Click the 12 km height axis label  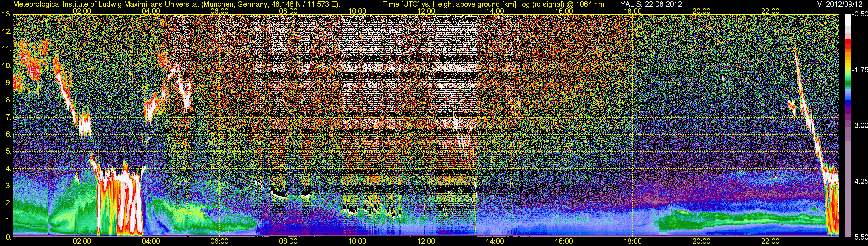[x=6, y=32]
